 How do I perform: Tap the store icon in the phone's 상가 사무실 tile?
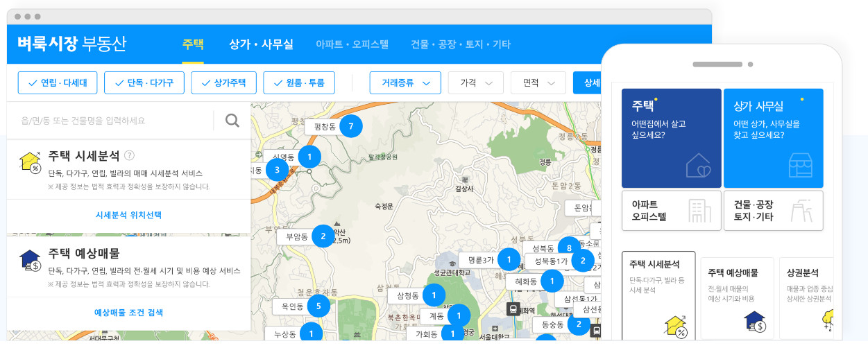click(x=800, y=166)
